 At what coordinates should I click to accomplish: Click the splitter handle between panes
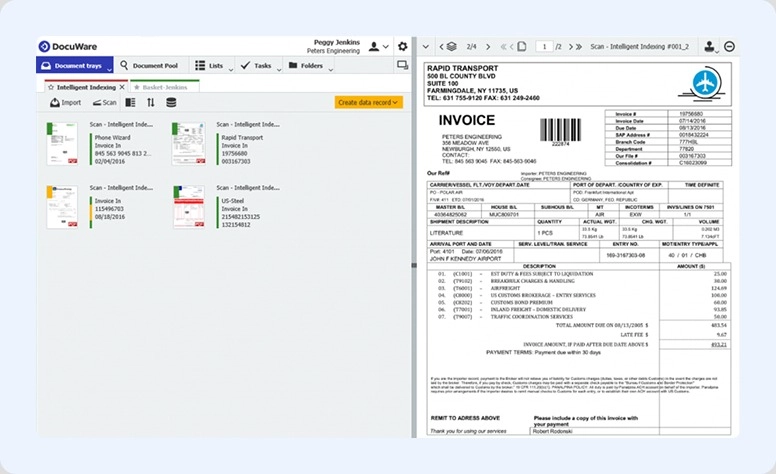(414, 266)
